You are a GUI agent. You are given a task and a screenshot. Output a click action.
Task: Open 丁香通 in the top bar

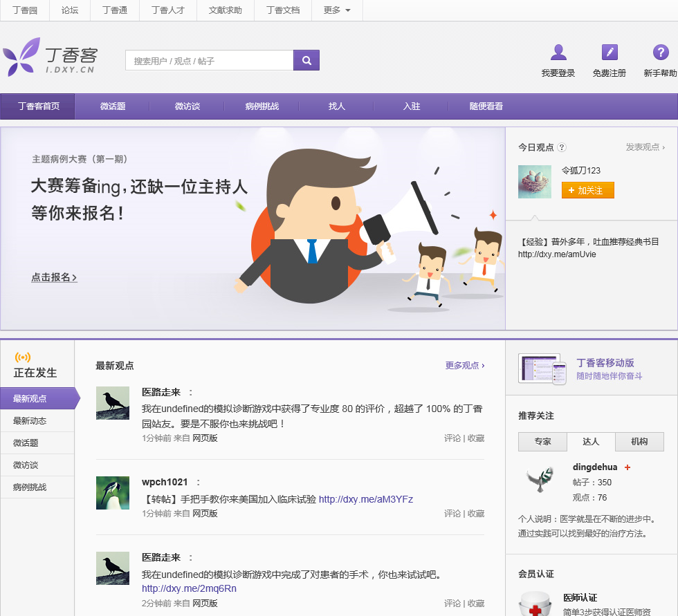[x=115, y=10]
